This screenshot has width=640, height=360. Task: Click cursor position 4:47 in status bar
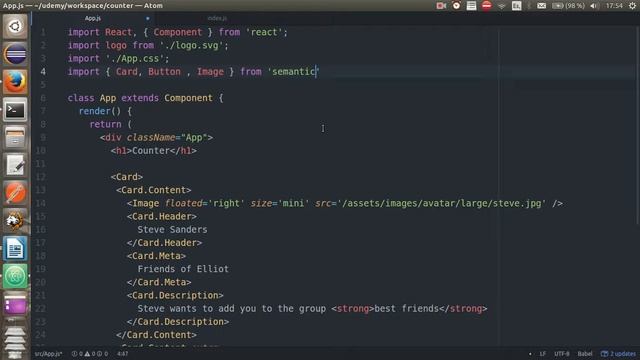(122, 354)
